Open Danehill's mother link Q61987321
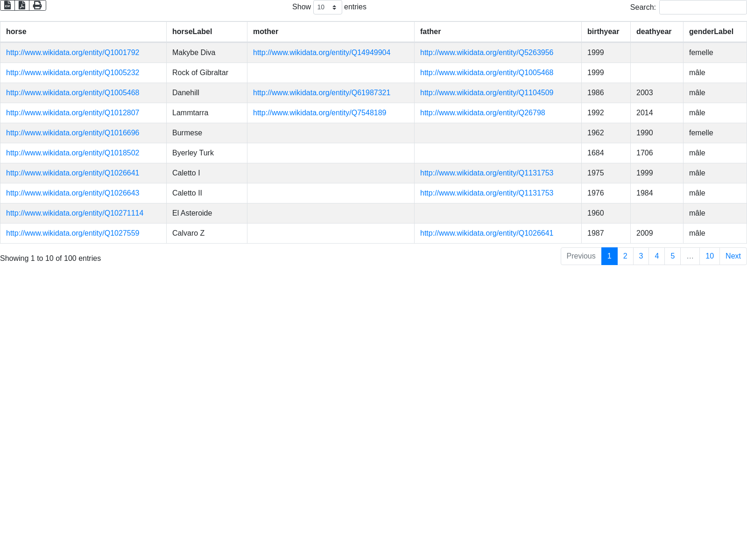This screenshot has width=747, height=560. point(321,93)
